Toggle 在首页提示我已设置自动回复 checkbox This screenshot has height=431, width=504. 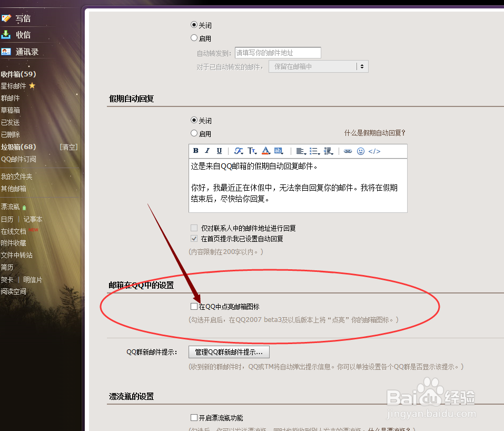(194, 238)
